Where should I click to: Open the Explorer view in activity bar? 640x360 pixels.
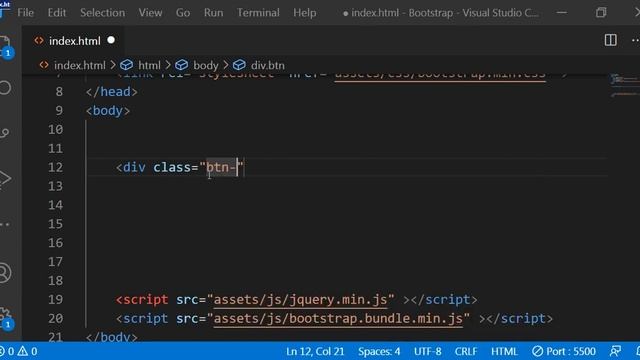[5, 46]
